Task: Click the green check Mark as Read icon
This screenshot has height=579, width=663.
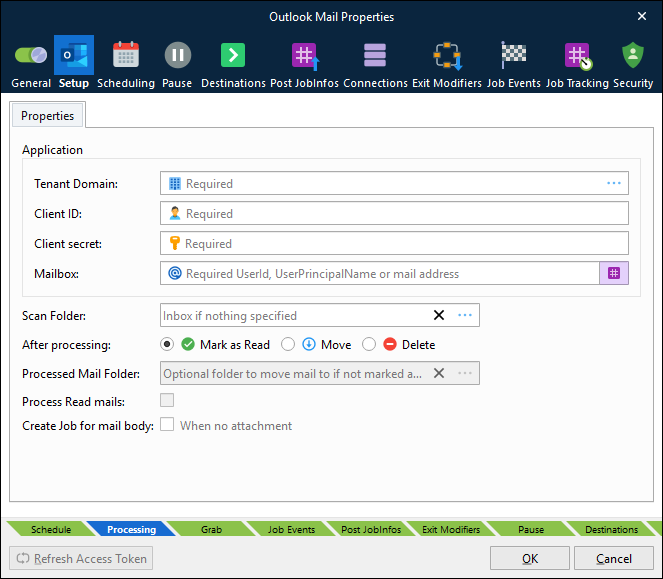Action: coord(188,344)
